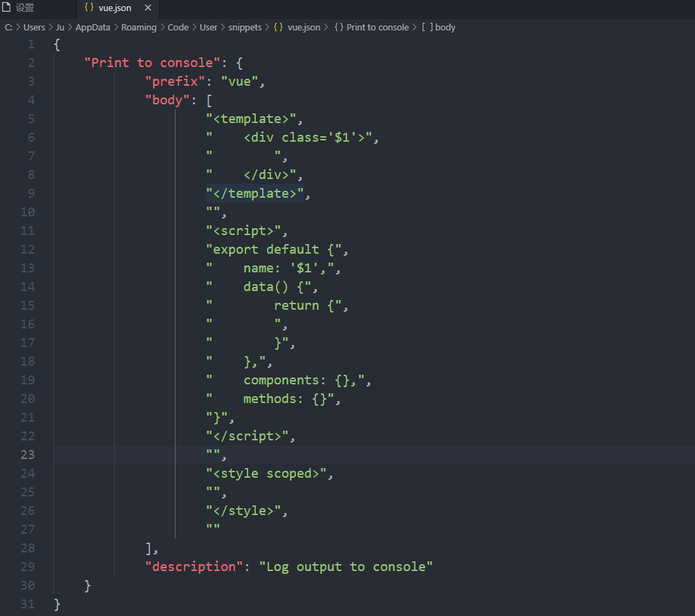Click the closing bracket ], on line 28
The height and width of the screenshot is (616, 695).
[151, 548]
